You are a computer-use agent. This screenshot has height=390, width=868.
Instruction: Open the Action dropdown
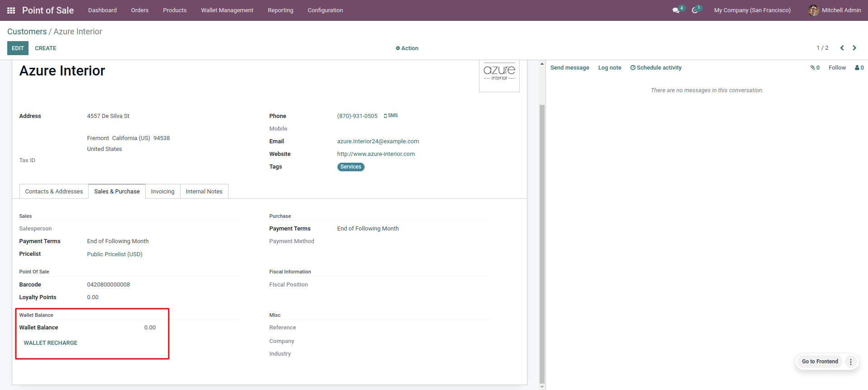(x=407, y=48)
